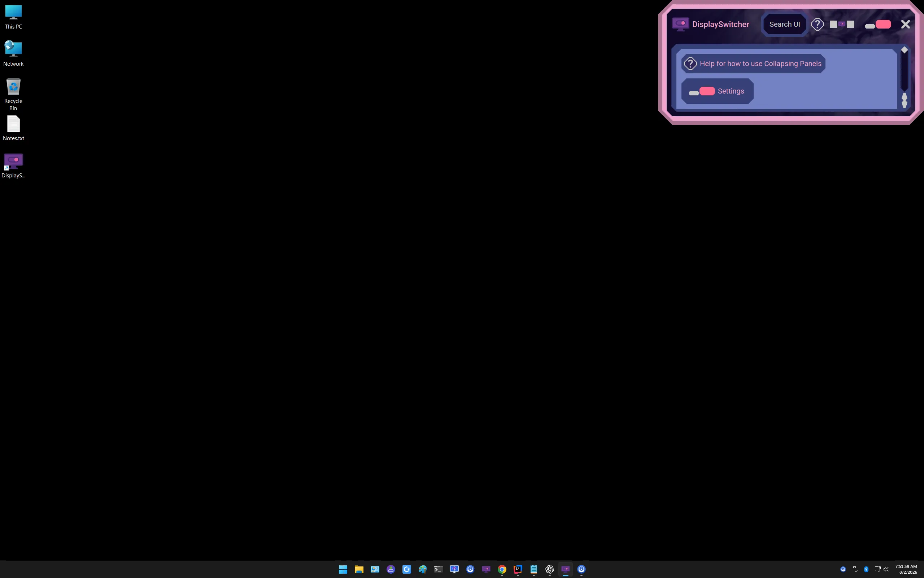924x578 pixels.
Task: Select the Recycle Bin desktop icon
Action: coord(13,94)
